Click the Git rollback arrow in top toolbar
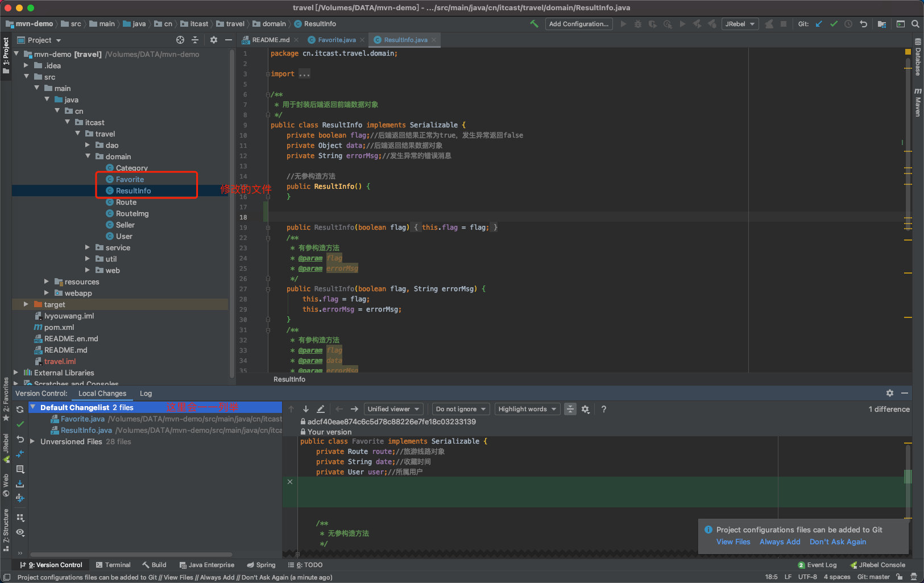Viewport: 924px width, 583px height. pos(863,24)
